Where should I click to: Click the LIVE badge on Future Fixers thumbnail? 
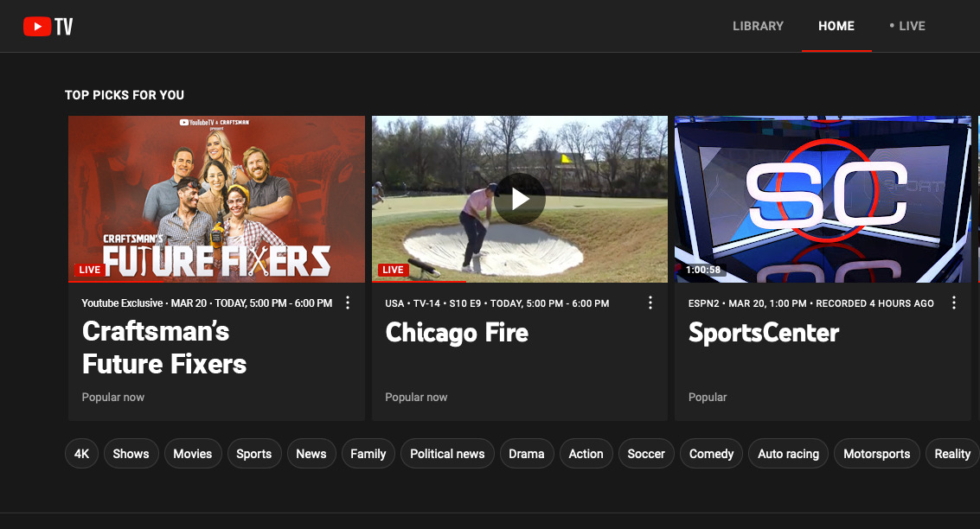[89, 270]
